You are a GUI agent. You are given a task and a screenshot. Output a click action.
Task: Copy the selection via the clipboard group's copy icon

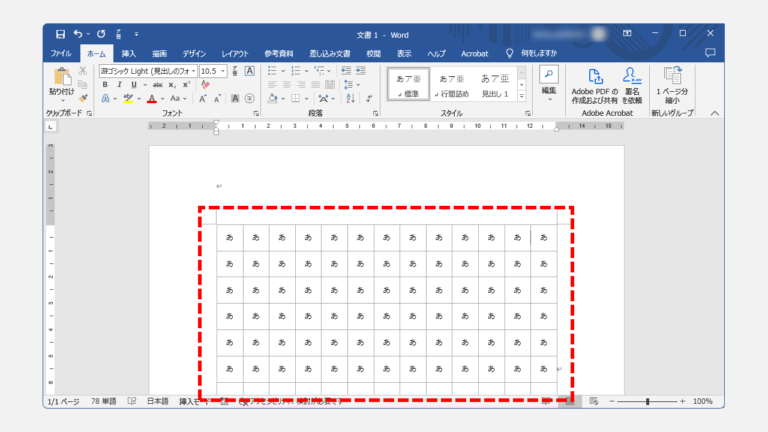pos(83,85)
